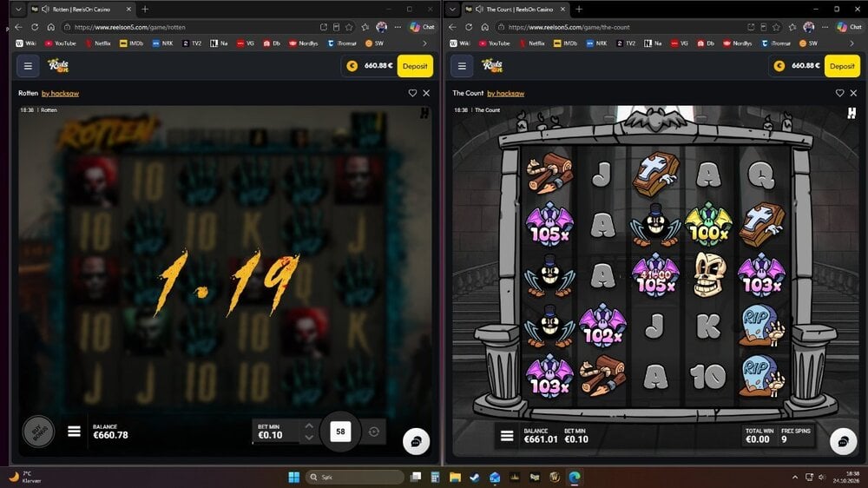Open tab list dropdown in the Rotten browser window
The height and width of the screenshot is (488, 868).
click(x=18, y=10)
